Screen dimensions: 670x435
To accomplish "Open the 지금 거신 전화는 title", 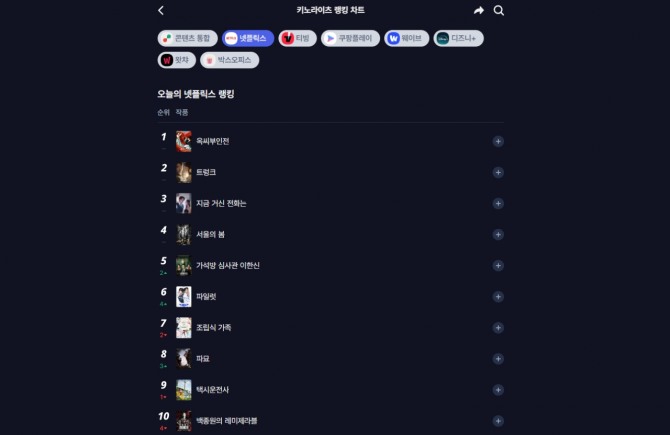I will click(221, 204).
